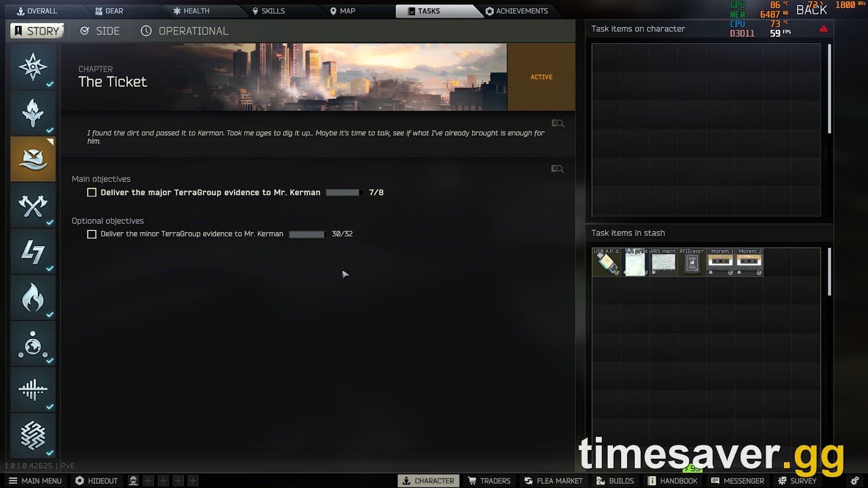
Task: Tick the minor TerraGroup evidence checkbox
Action: click(92, 234)
